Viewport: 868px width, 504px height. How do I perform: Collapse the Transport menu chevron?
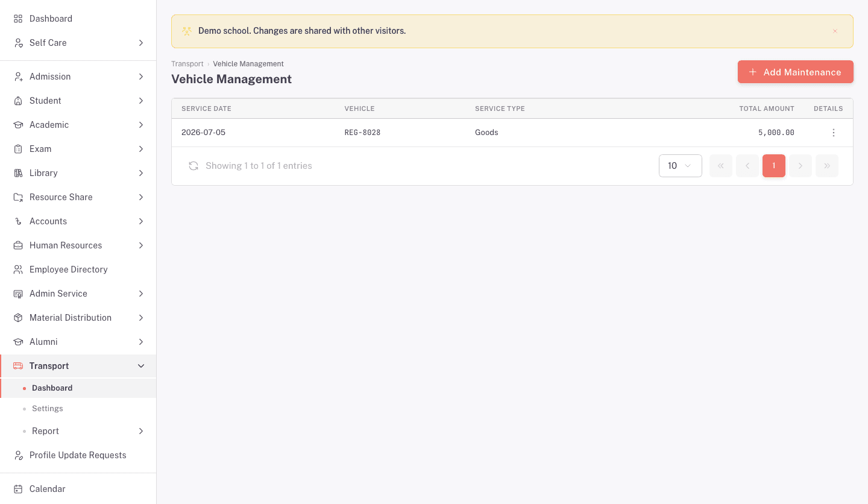click(141, 366)
